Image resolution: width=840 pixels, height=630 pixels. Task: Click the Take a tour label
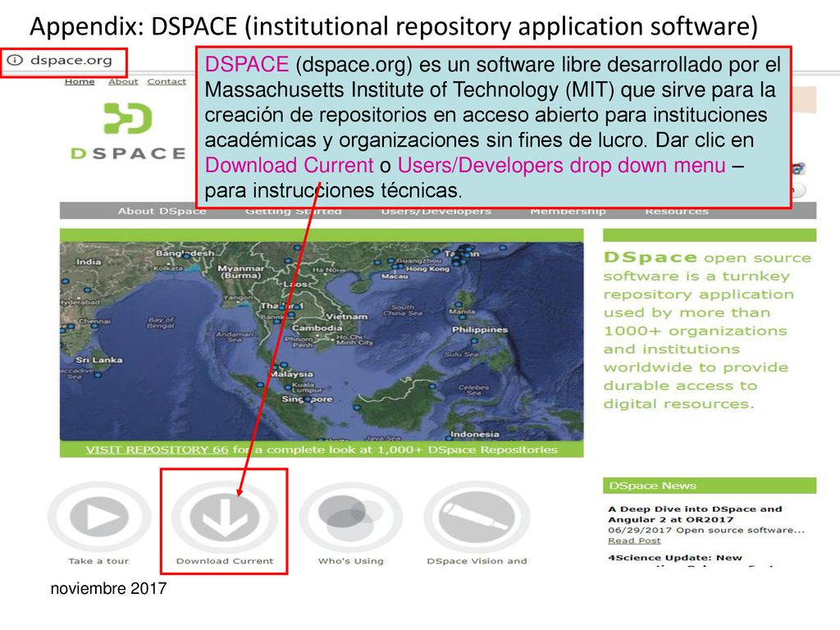[98, 561]
